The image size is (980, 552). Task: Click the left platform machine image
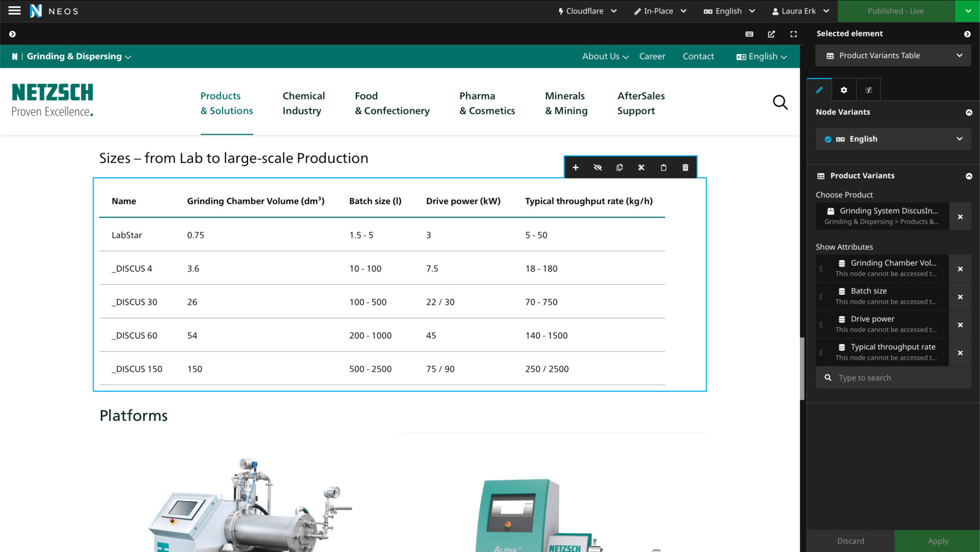click(x=250, y=505)
